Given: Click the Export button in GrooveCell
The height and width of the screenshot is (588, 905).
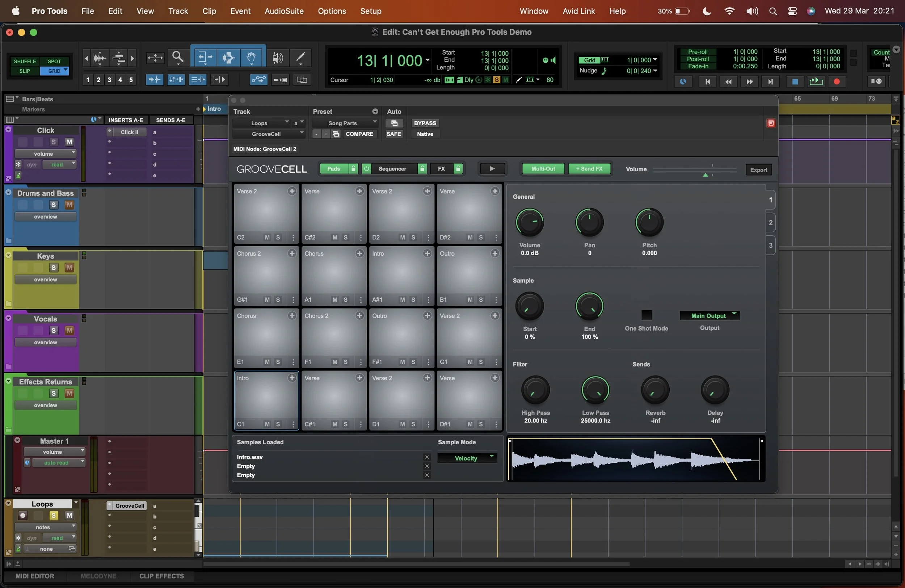Looking at the screenshot, I should click(x=758, y=170).
